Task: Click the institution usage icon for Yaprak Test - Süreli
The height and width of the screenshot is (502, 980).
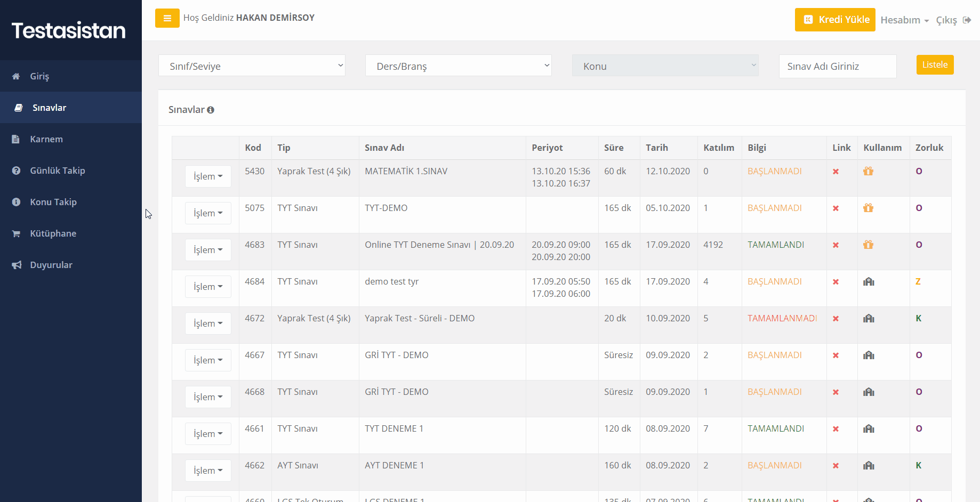Action: point(869,318)
